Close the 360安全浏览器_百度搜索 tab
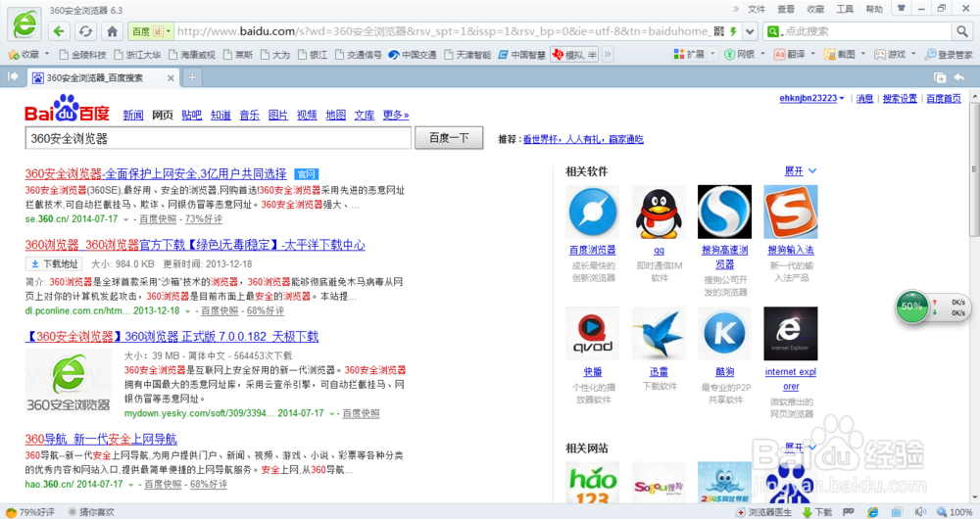 tap(171, 78)
